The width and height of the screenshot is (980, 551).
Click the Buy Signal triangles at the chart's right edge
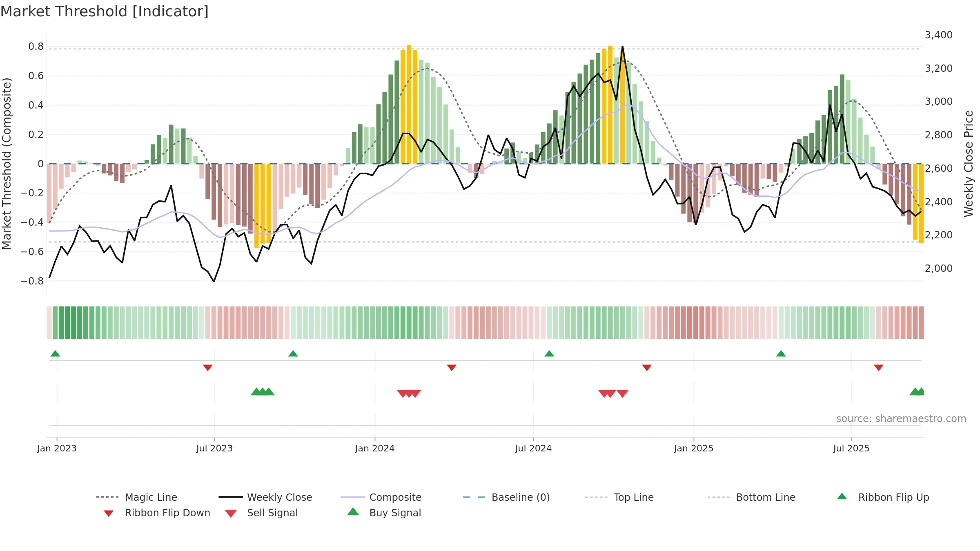[x=917, y=391]
